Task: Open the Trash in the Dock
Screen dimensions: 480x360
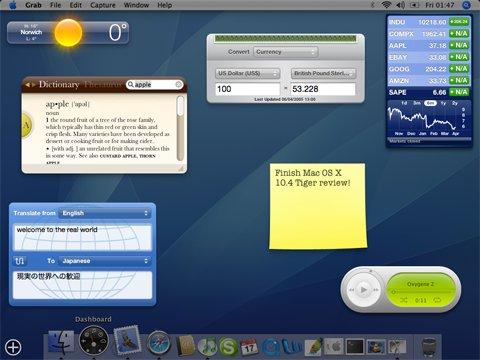Action: 429,347
